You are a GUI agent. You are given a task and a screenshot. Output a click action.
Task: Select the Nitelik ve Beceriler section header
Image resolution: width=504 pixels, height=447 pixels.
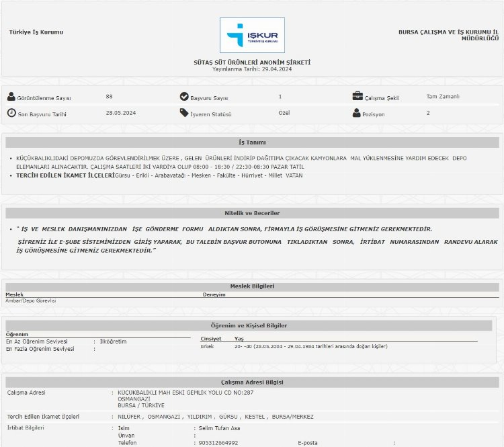point(252,213)
